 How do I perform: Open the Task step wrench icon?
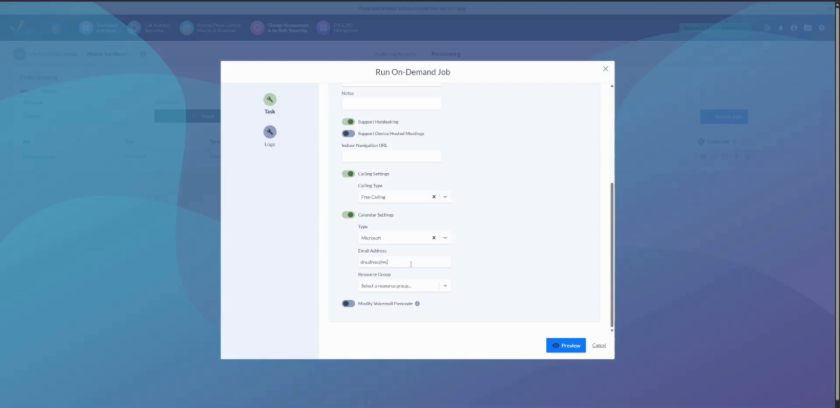point(269,100)
